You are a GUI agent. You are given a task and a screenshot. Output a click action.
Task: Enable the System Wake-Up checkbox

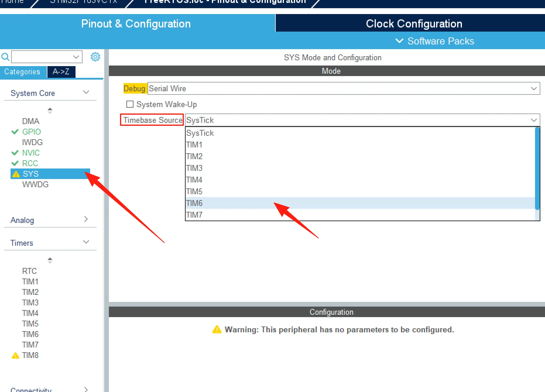coord(130,104)
